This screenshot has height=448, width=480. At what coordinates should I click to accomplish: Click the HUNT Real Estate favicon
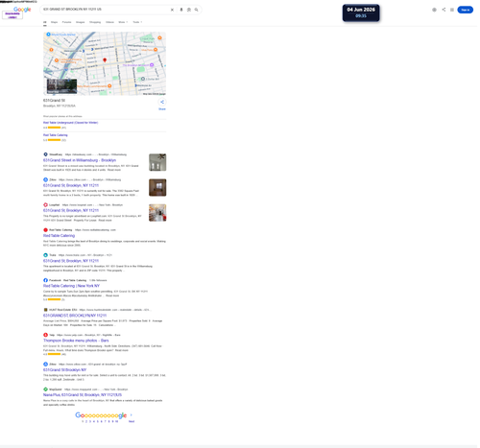45,310
